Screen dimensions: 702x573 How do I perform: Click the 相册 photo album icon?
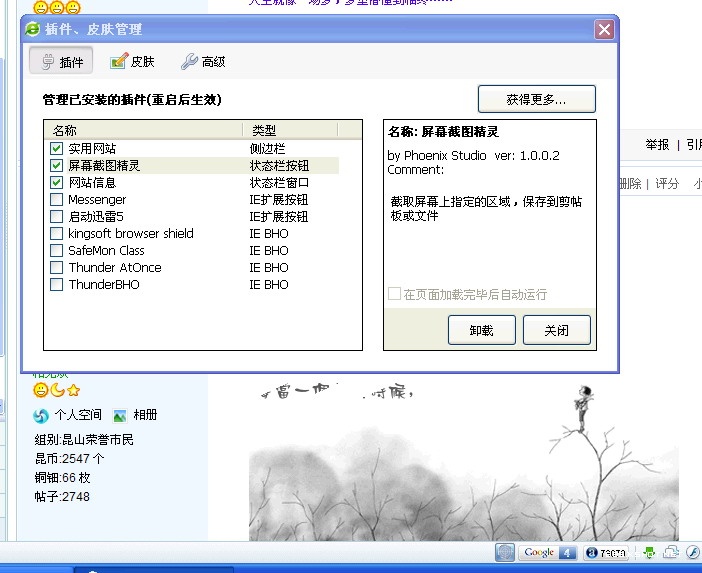(x=120, y=415)
